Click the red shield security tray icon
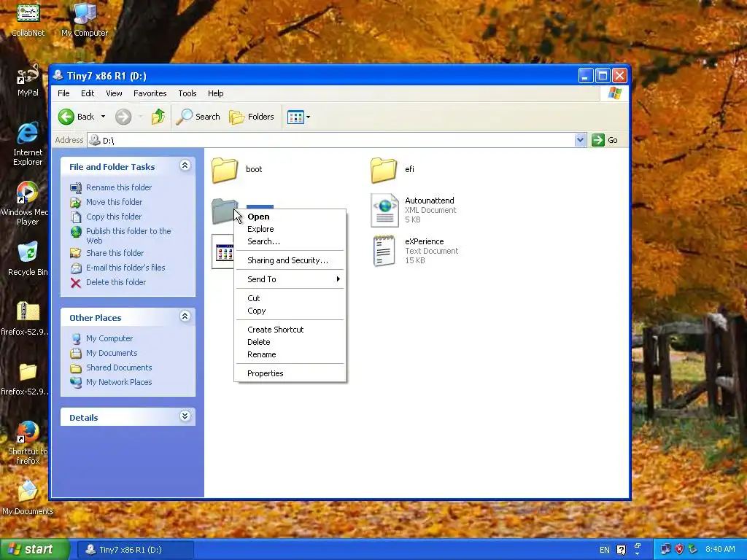Viewport: 747px width, 560px height. [679, 550]
